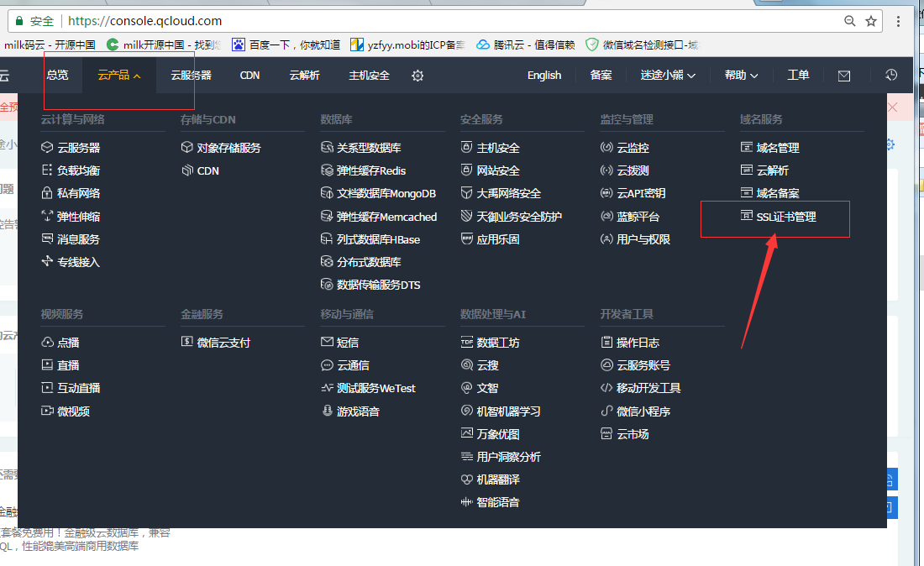Viewport: 924px width, 566px height.
Task: Expand the 迷途小熊 account dropdown
Action: 668,76
